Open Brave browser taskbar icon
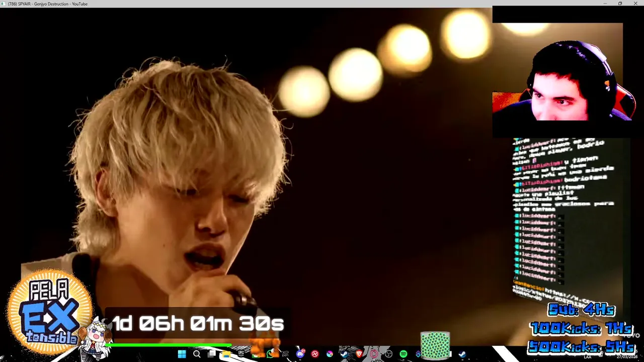 (359, 354)
